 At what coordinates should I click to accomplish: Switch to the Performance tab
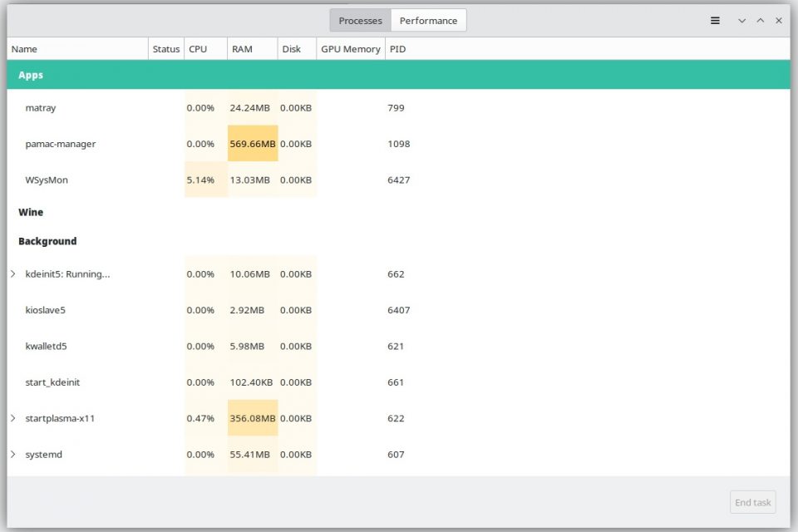click(x=429, y=21)
